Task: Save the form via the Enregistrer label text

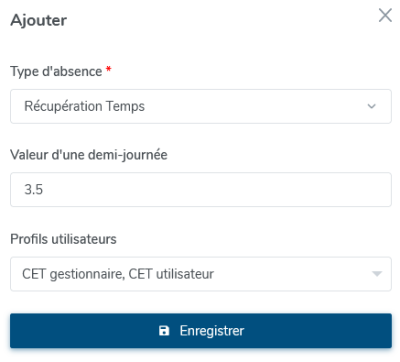Action: click(x=212, y=331)
